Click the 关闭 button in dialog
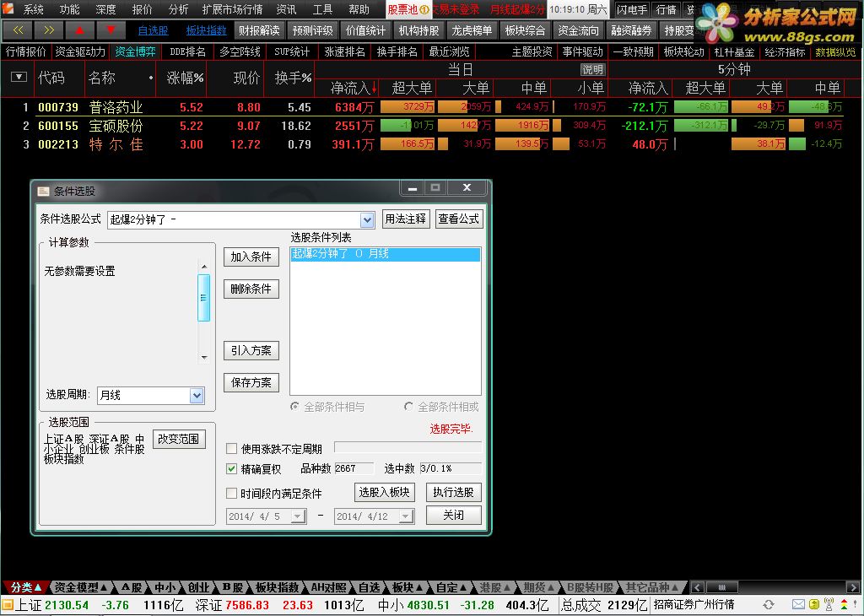Screen dimensions: 864x616 coord(453,516)
